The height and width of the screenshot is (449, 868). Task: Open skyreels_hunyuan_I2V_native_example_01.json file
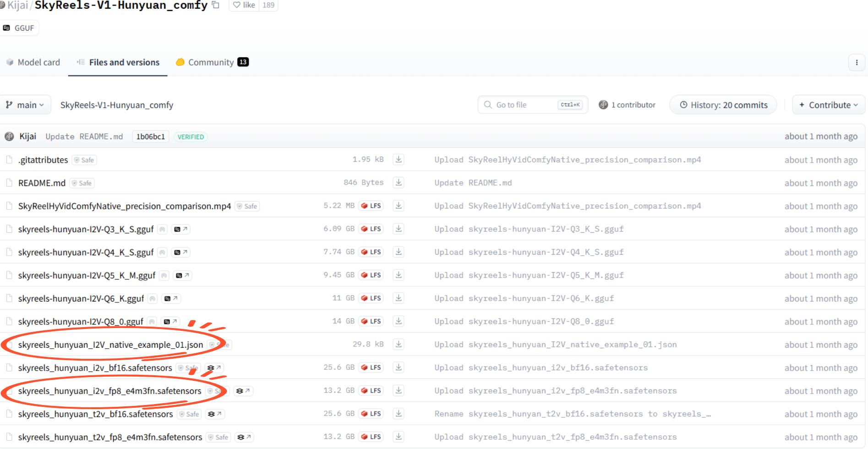[x=111, y=345]
